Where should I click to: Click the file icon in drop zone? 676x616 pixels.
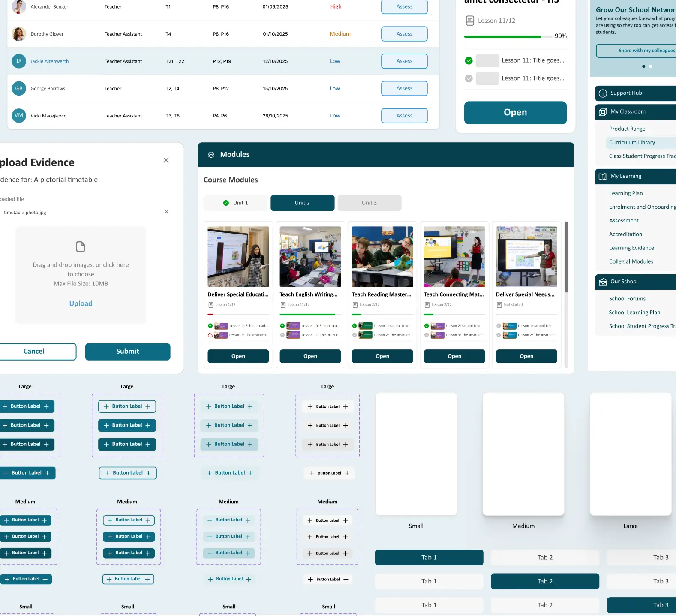pos(81,247)
